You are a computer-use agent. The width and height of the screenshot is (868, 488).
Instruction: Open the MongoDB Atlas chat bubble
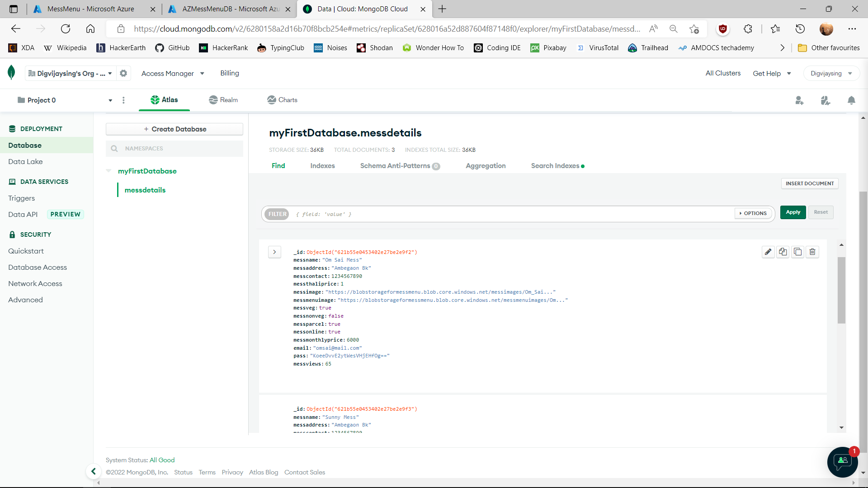(842, 462)
